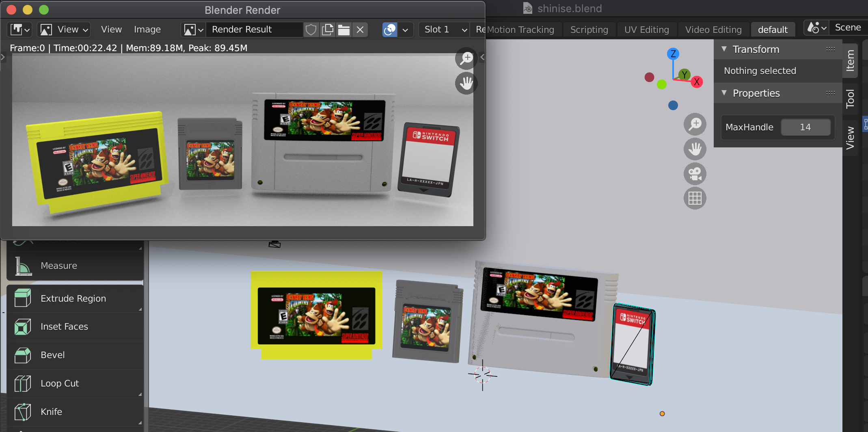
Task: Select the default workspace tab
Action: (x=773, y=30)
